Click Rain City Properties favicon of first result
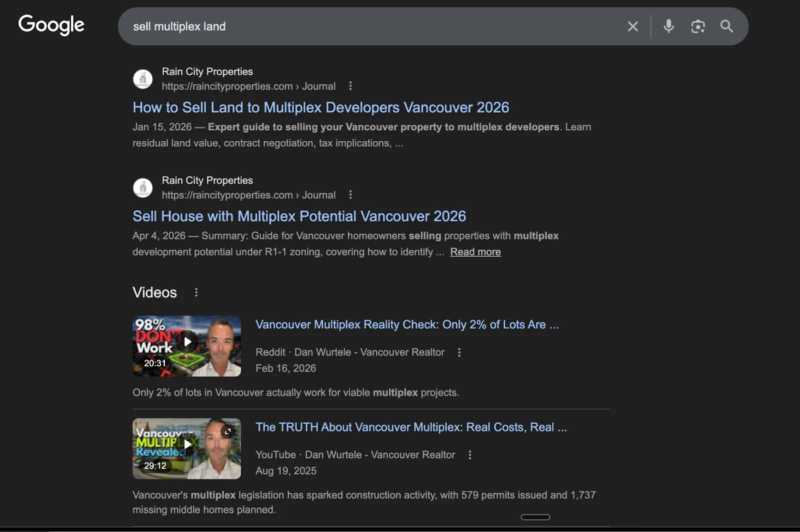Image resolution: width=800 pixels, height=532 pixels. 142,79
